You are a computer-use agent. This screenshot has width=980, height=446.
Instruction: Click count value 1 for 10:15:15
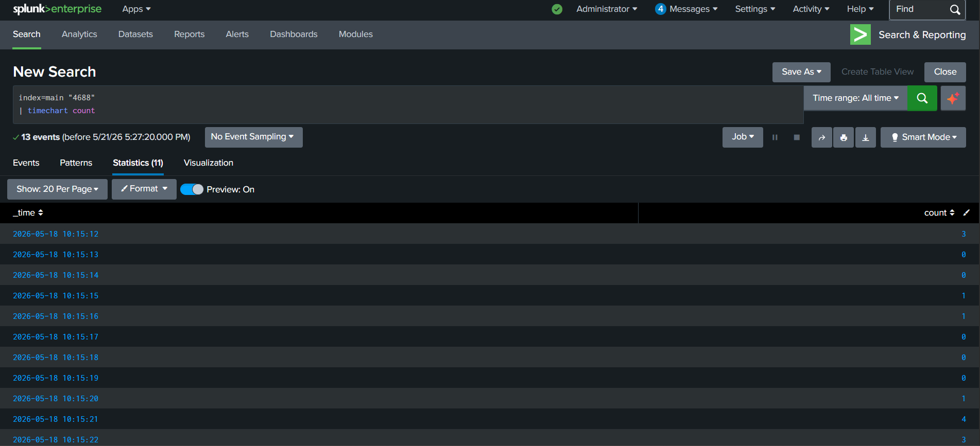[x=964, y=296]
